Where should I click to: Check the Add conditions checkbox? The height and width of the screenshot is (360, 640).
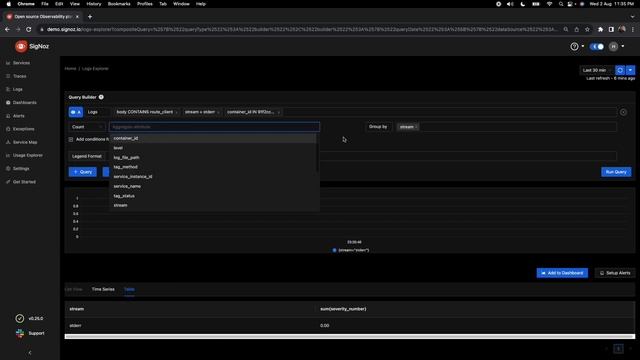71,140
